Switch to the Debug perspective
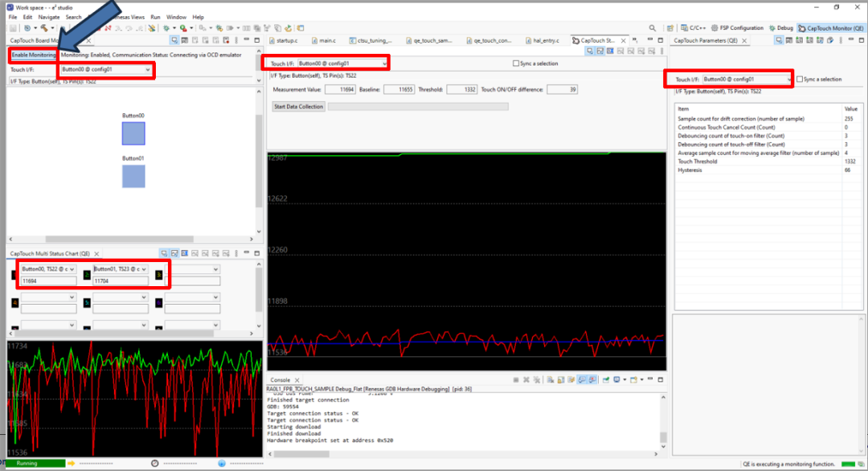 (783, 28)
